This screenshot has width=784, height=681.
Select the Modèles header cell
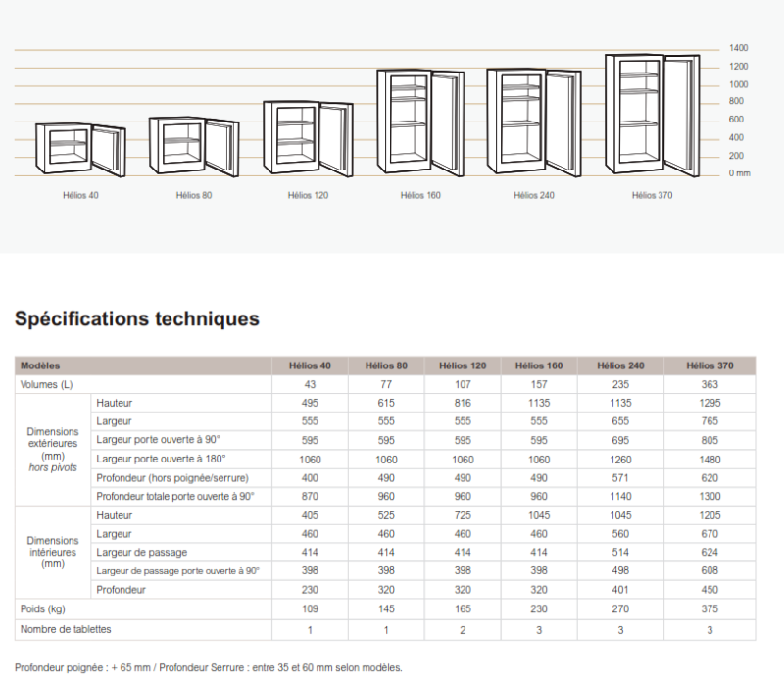point(40,366)
